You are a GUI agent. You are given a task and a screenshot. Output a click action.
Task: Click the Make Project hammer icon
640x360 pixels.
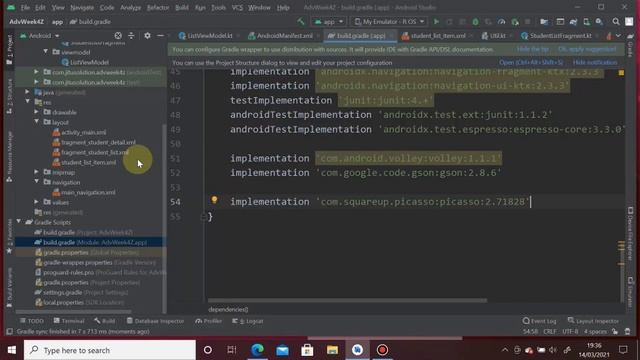coord(301,22)
